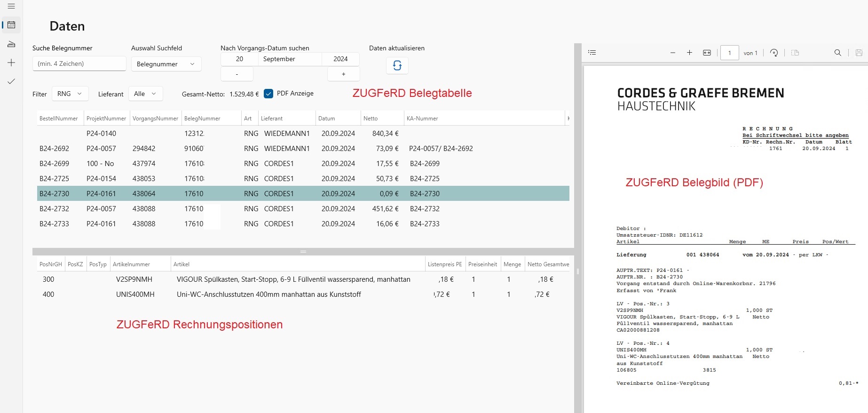868x413 pixels.
Task: Click Netto value 840,34 €
Action: click(x=385, y=134)
